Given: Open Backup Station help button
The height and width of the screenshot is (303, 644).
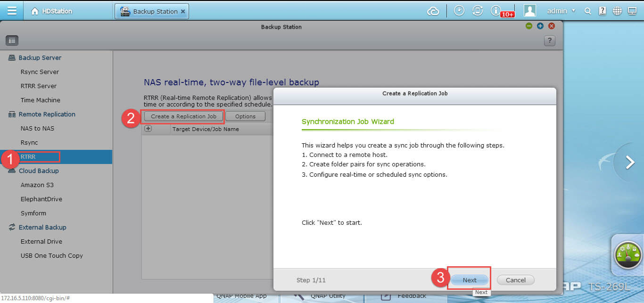Looking at the screenshot, I should [549, 41].
